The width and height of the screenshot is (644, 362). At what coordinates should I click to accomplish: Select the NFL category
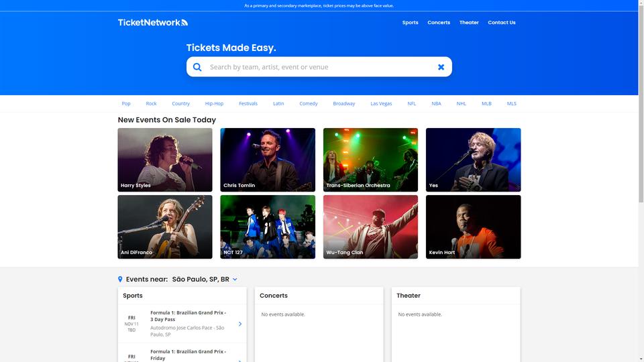point(411,103)
